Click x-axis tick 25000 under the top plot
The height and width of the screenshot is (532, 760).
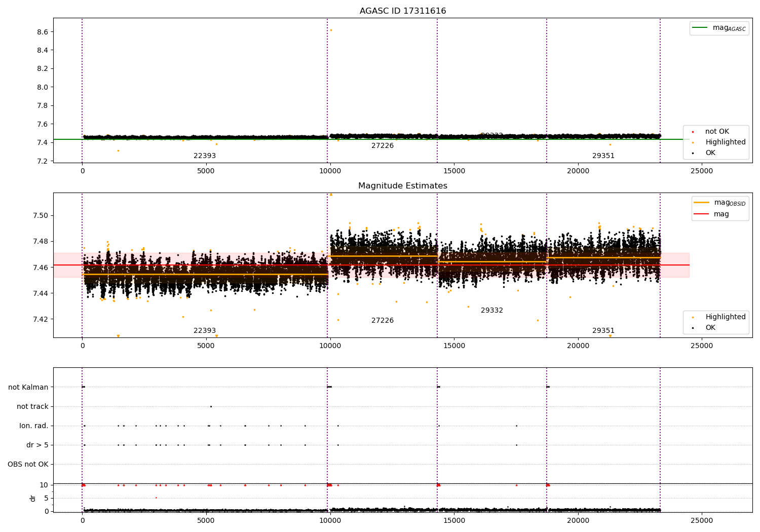(x=702, y=171)
